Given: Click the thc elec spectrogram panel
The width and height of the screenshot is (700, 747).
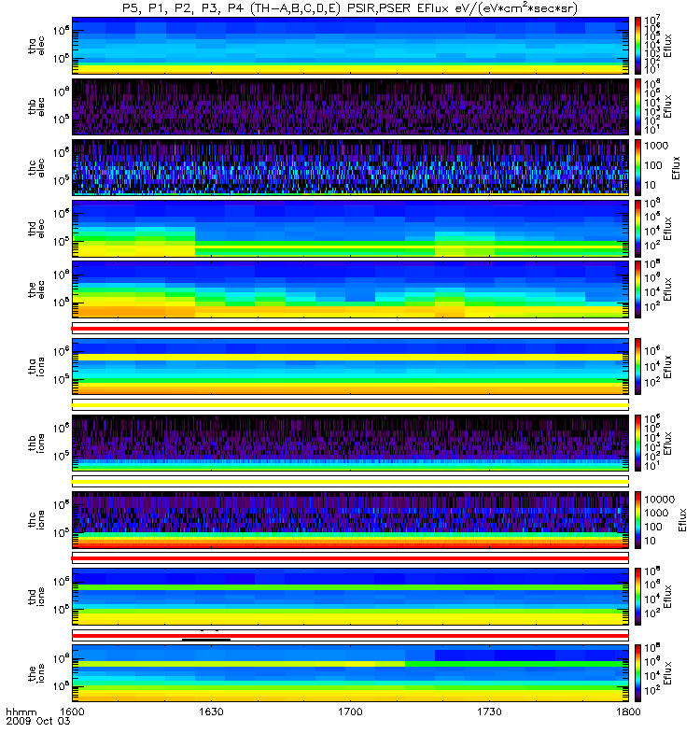Looking at the screenshot, I should 351,168.
